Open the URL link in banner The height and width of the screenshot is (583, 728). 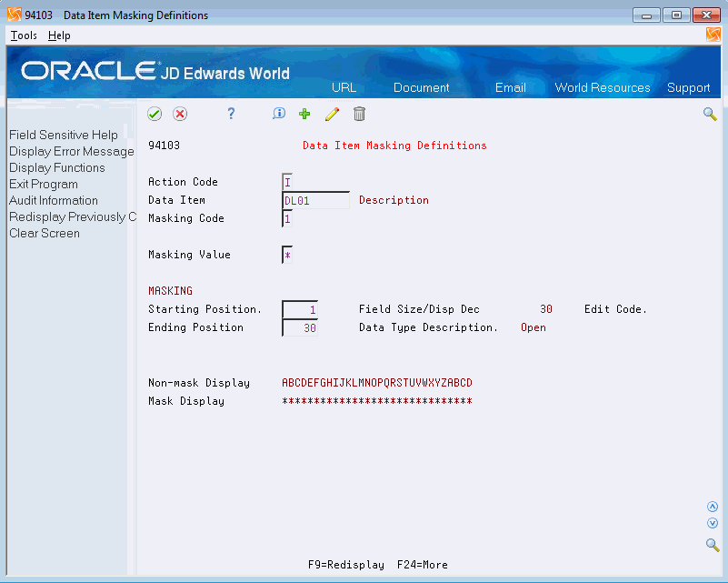coord(344,88)
